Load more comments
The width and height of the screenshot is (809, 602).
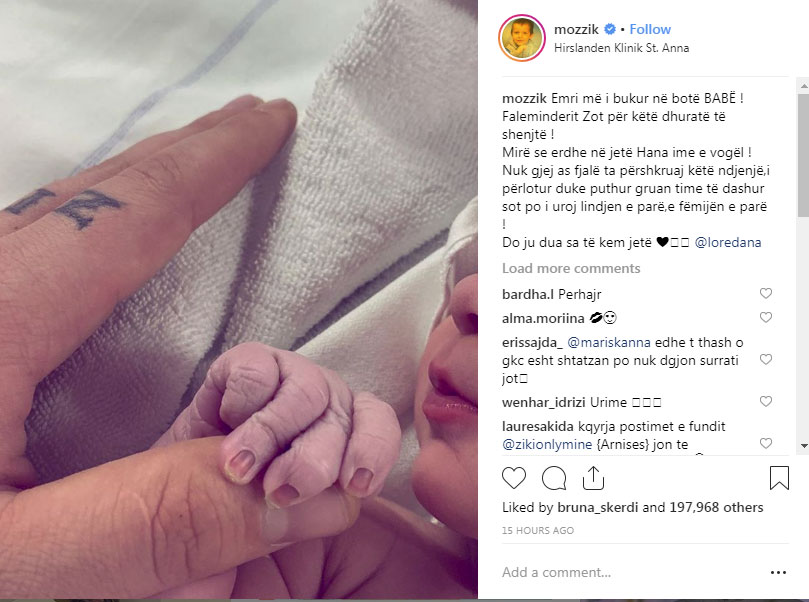coord(571,268)
